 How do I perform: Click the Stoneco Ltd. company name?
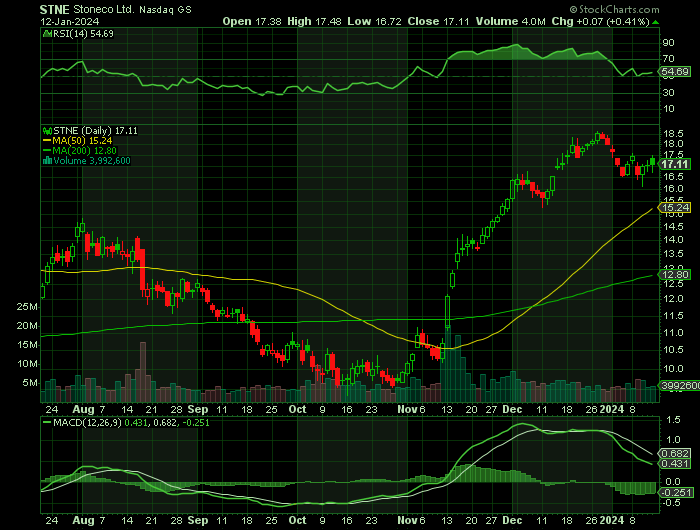pyautogui.click(x=104, y=9)
